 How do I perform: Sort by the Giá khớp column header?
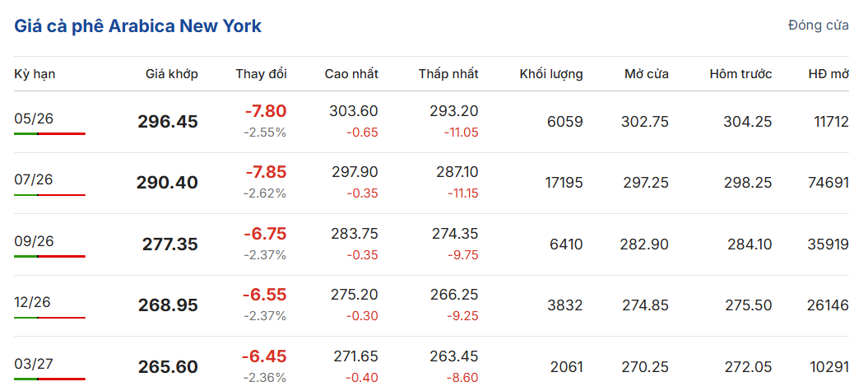(x=172, y=74)
